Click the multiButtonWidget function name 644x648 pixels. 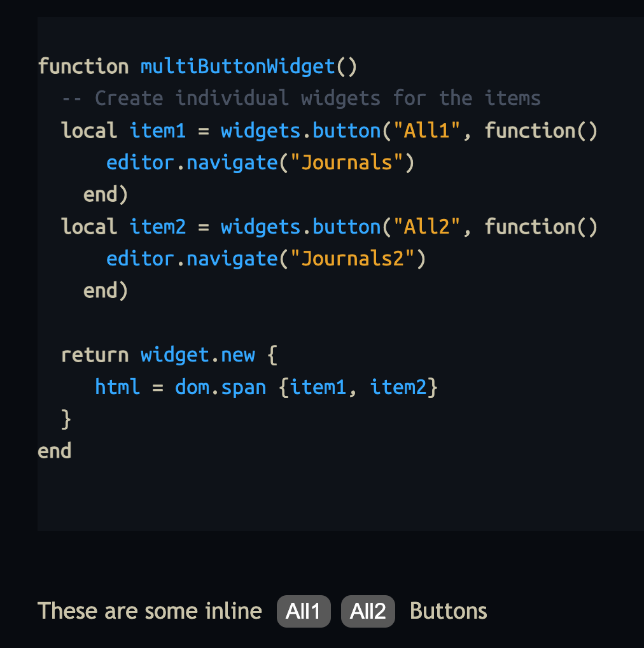coord(237,66)
